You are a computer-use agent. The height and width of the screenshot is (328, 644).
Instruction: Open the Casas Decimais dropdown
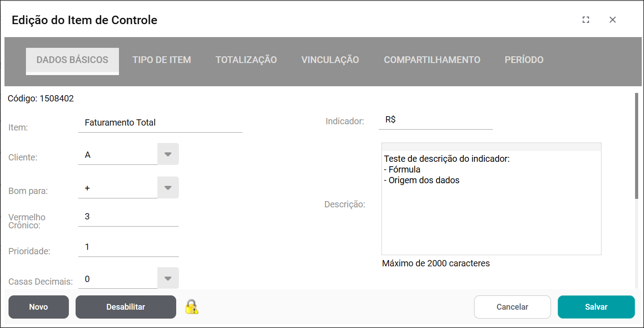pyautogui.click(x=168, y=278)
